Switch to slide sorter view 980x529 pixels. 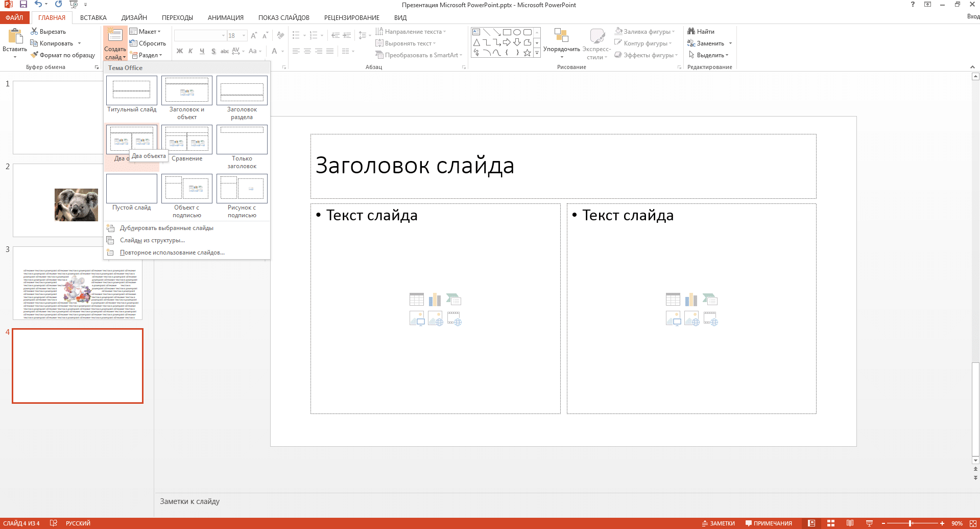831,523
